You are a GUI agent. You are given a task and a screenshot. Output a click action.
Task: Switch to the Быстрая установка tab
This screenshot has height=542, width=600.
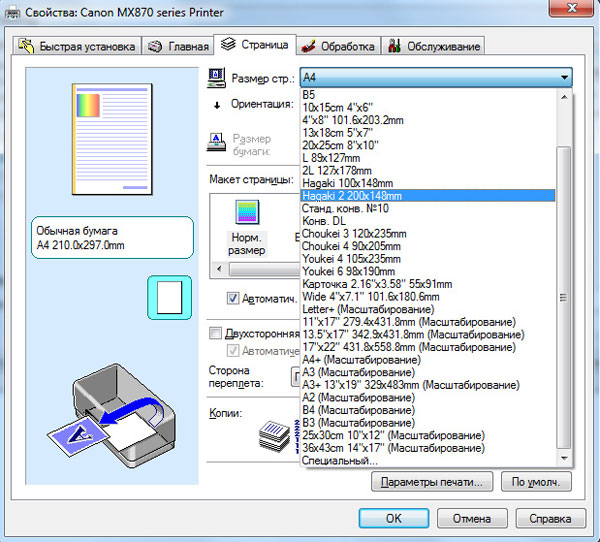pyautogui.click(x=77, y=46)
